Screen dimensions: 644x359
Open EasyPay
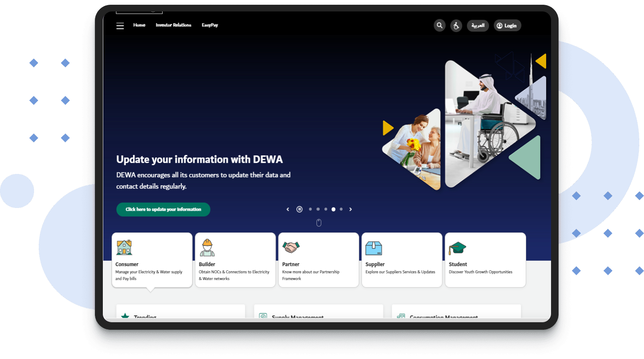click(x=210, y=25)
